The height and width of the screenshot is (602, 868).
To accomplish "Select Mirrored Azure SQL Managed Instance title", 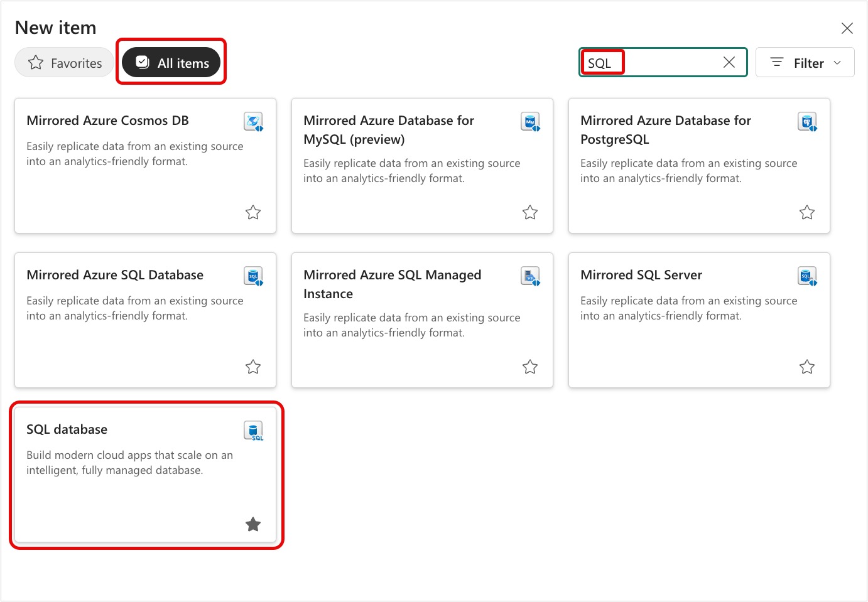I will click(393, 284).
